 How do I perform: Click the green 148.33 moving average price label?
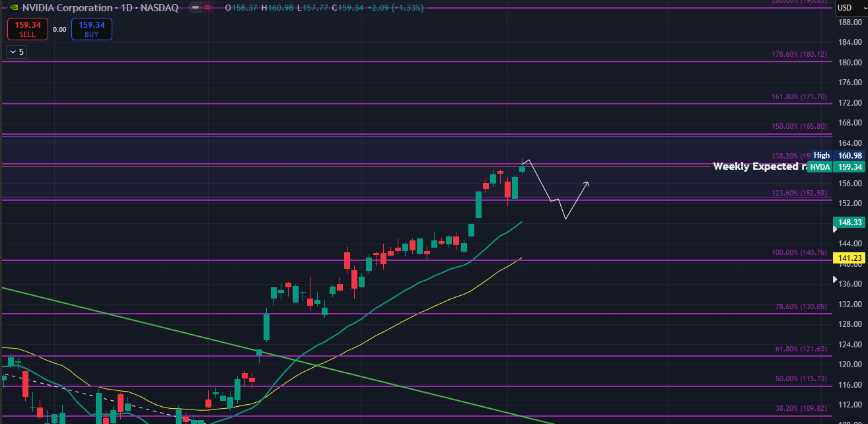pos(850,223)
